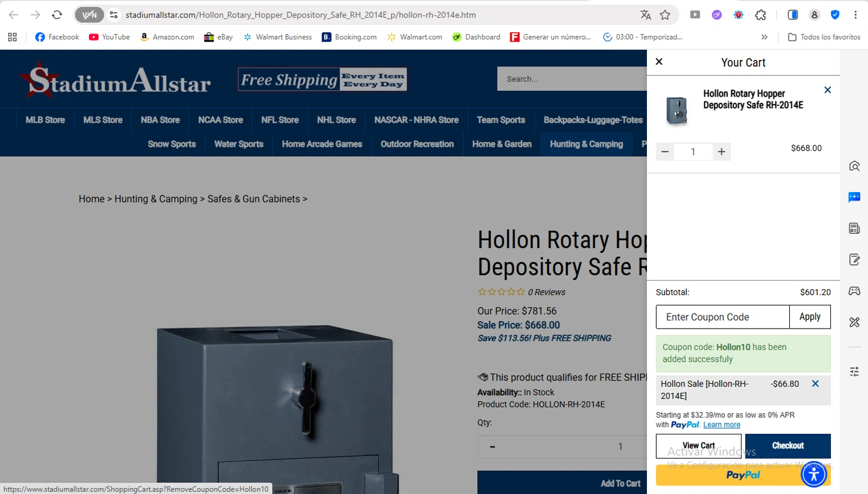
Task: Open the apps grid in bookmarks bar
Action: pyautogui.click(x=12, y=37)
